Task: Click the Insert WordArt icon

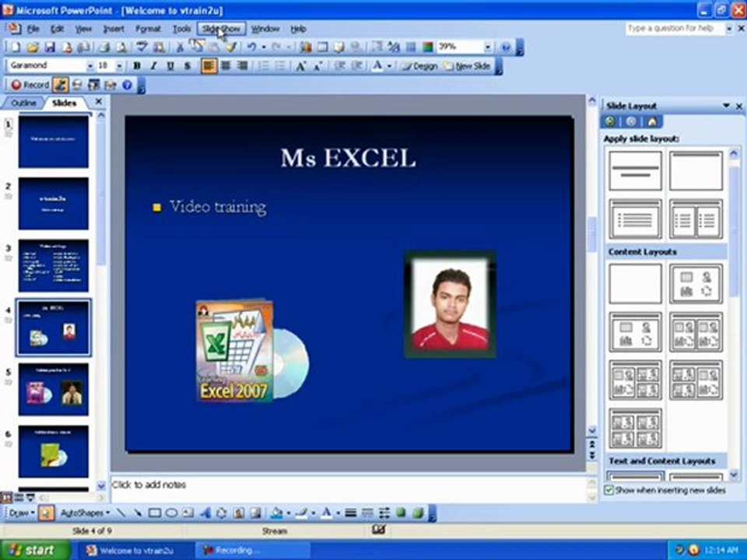Action: [x=205, y=513]
